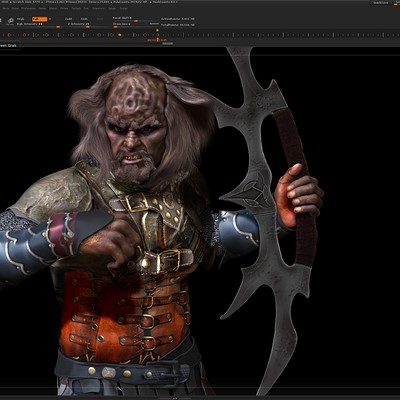Viewport: 400px width, 400px height.
Task: Open the Preferences menu
Action: coord(28,8)
